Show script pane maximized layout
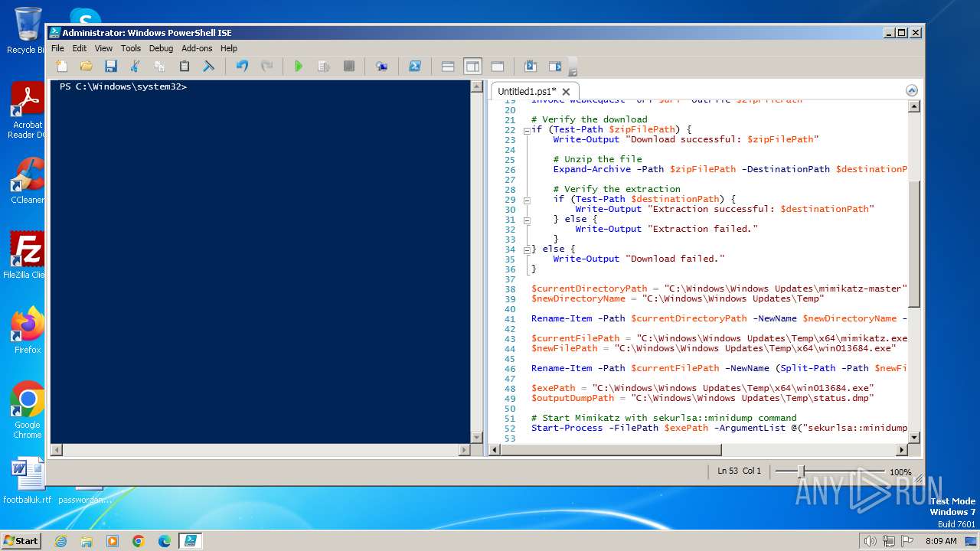This screenshot has width=980, height=551. (497, 67)
